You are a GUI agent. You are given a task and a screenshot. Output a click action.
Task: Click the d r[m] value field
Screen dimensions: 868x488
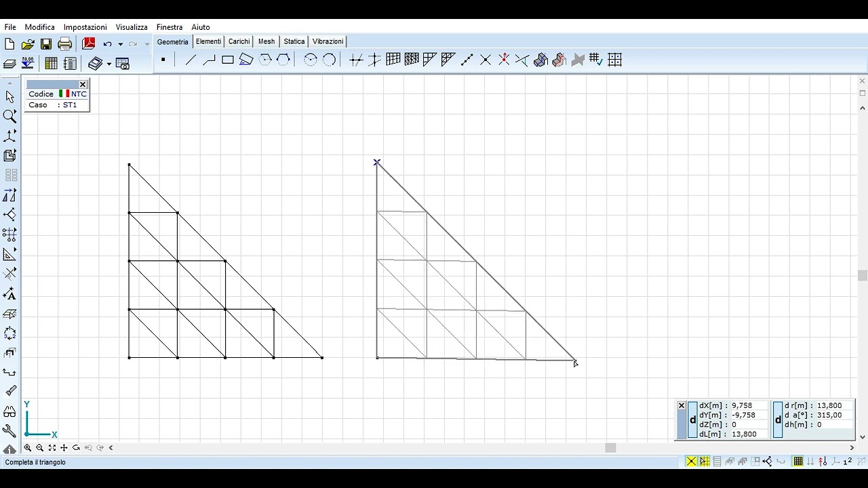[x=835, y=405]
